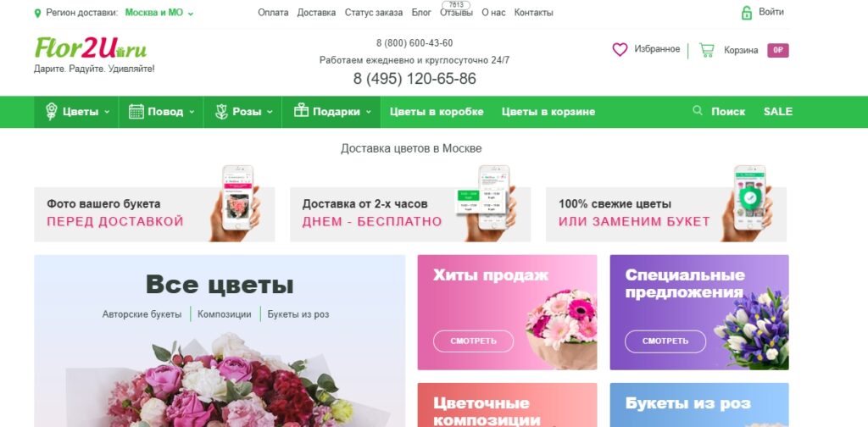Click the Статус заказа link
The width and height of the screenshot is (868, 427).
[x=374, y=13]
